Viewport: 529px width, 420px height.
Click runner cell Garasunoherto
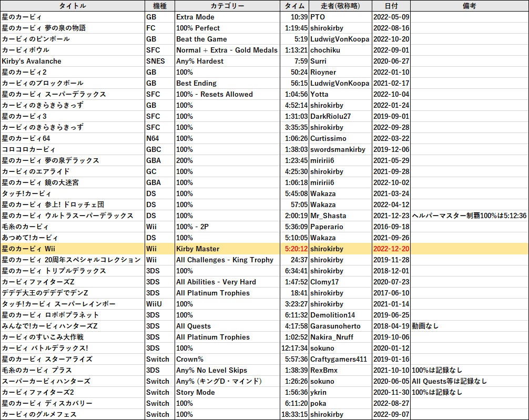340,326
